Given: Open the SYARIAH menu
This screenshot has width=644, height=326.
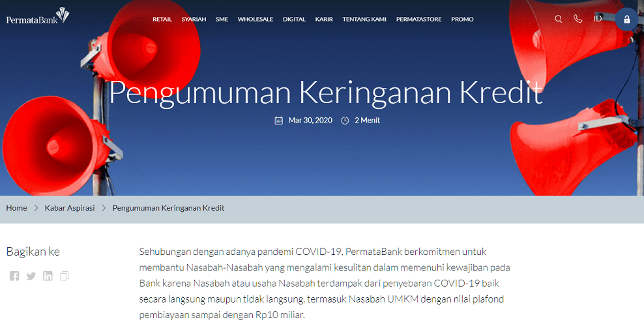Looking at the screenshot, I should click(x=194, y=20).
